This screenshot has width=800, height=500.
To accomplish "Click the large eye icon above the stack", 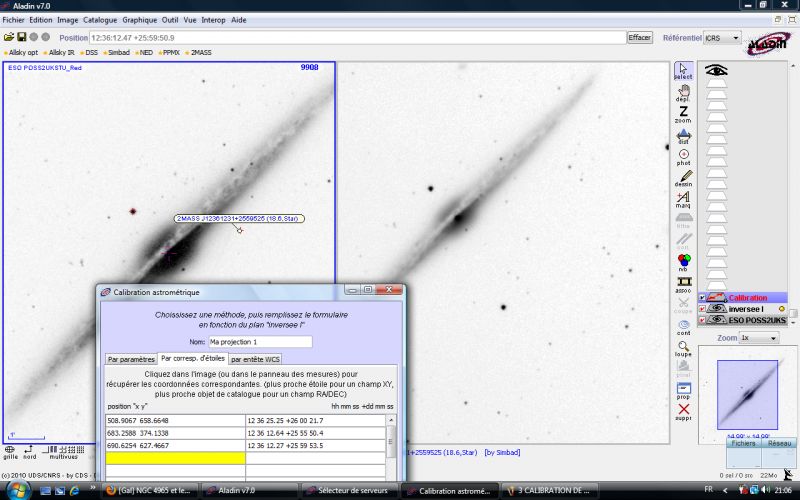I will coord(716,70).
